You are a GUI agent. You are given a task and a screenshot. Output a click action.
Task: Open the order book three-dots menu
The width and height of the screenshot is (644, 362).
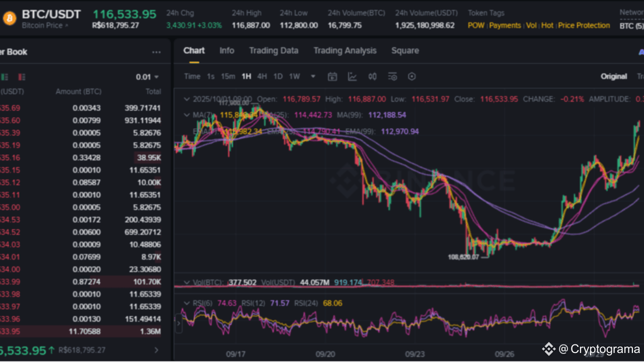(x=156, y=52)
